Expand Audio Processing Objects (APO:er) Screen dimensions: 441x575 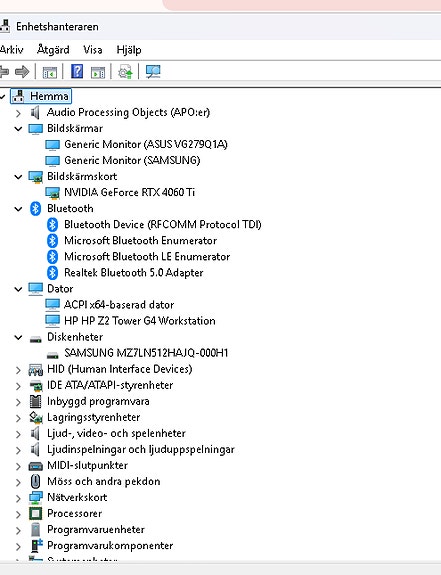18,113
